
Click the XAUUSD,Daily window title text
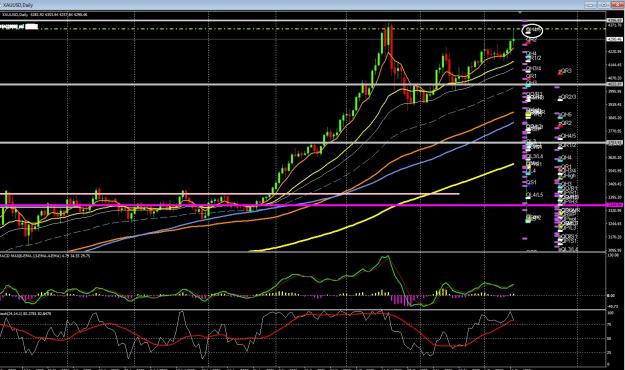tap(18, 5)
